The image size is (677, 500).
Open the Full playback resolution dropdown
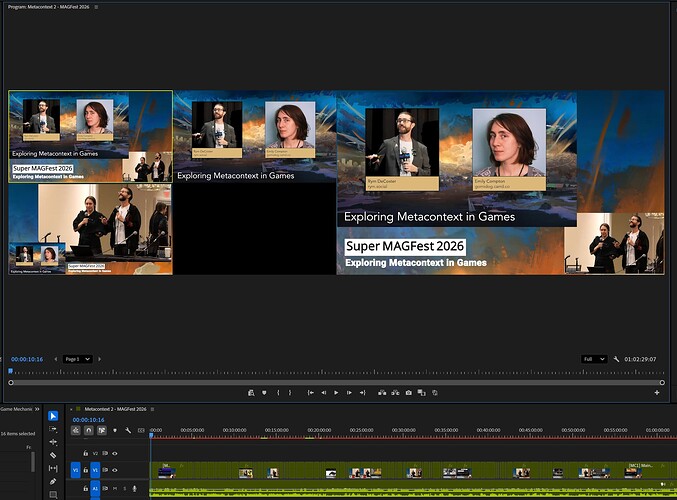594,359
